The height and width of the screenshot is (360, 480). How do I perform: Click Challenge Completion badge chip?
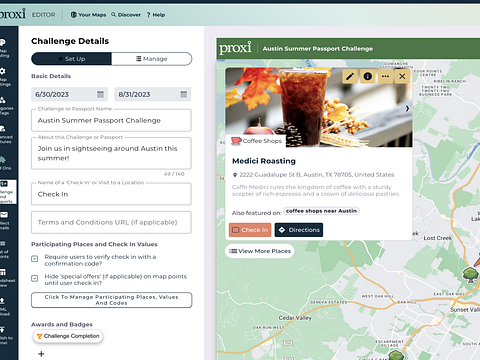click(68, 336)
